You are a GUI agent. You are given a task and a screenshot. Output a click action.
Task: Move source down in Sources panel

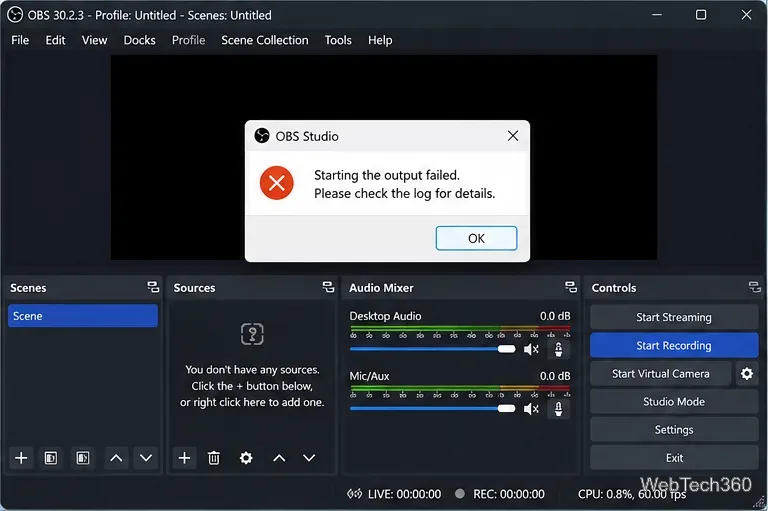tap(309, 458)
